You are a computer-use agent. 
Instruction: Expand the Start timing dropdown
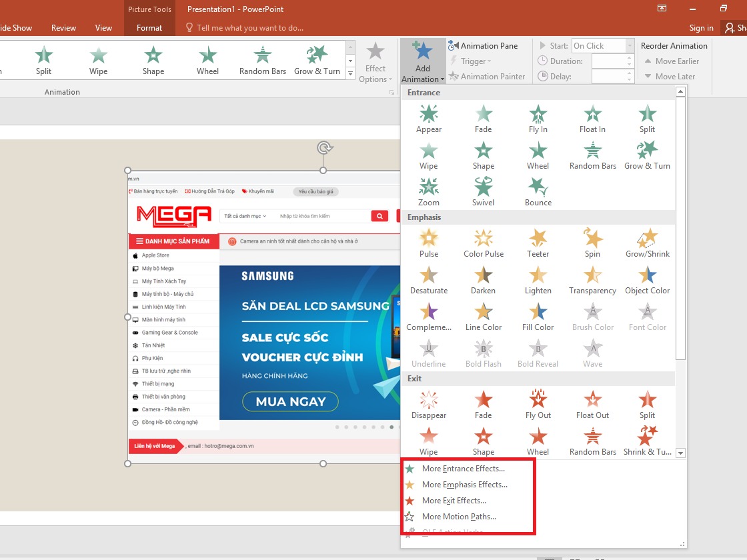630,46
